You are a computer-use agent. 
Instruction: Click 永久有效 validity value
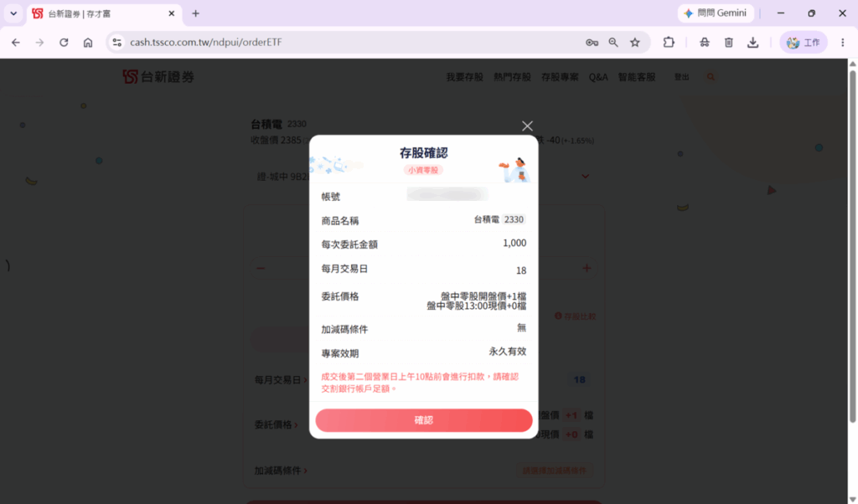[x=507, y=352]
